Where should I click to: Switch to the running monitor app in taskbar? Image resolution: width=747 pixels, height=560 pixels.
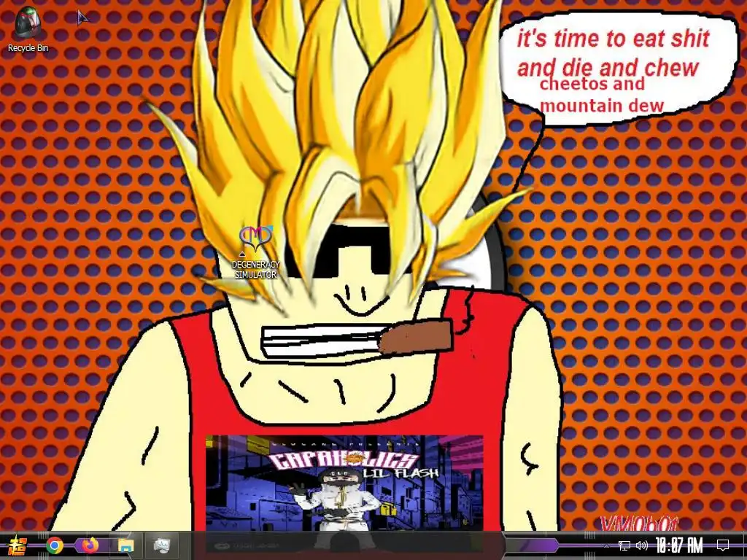point(162,545)
